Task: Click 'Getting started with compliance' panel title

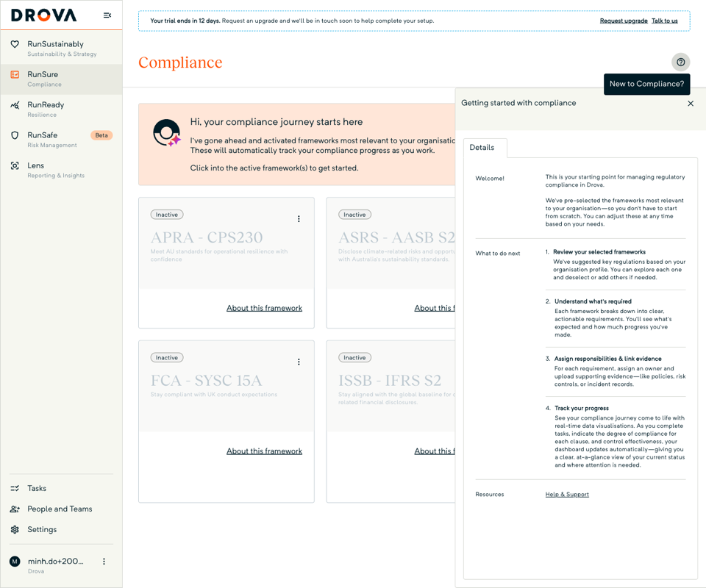Action: point(518,103)
